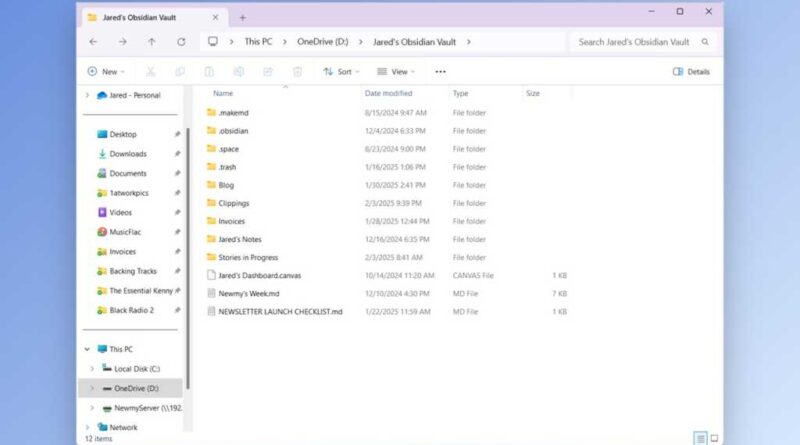
Task: Refresh the current folder view
Action: 181,42
